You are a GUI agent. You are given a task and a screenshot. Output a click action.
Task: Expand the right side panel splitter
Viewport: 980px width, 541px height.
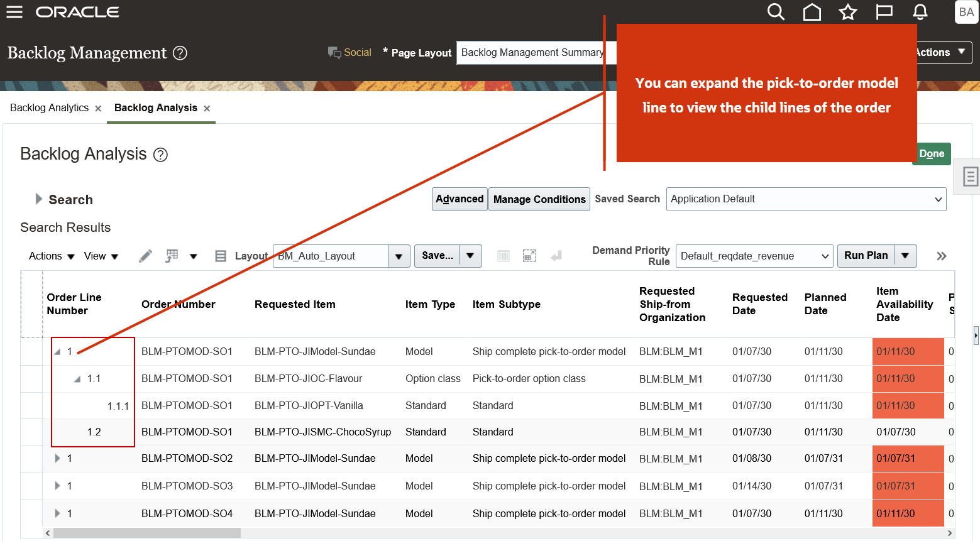click(x=976, y=336)
